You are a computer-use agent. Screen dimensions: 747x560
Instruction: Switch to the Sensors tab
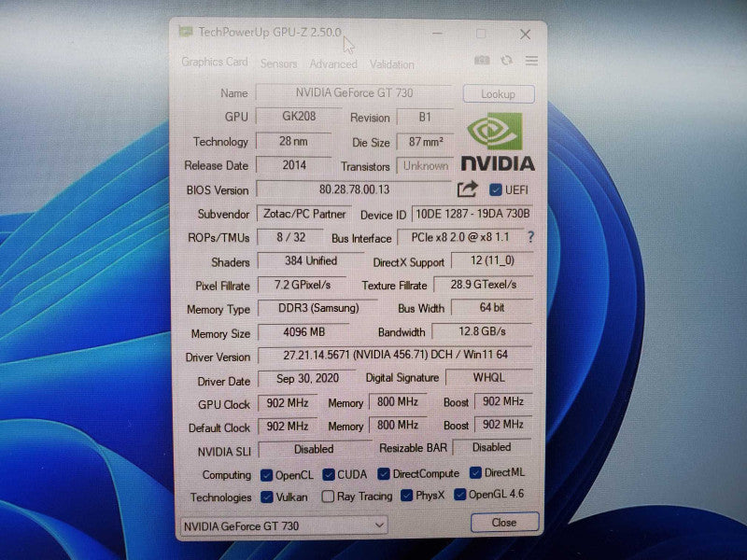point(278,63)
